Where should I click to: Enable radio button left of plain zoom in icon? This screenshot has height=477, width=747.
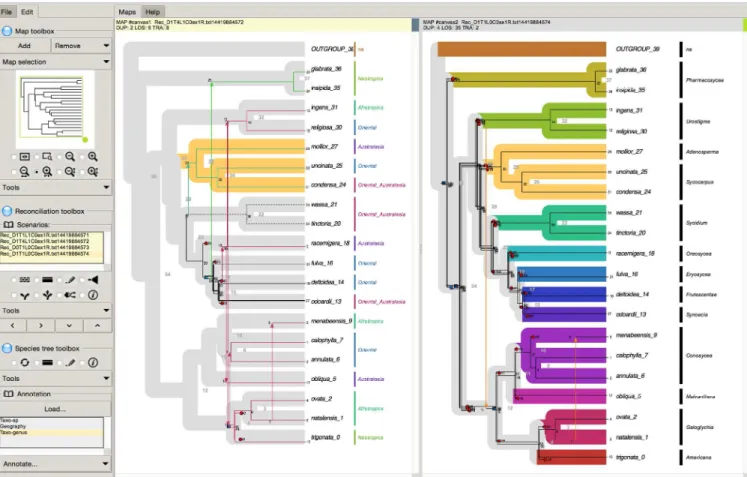[83, 157]
